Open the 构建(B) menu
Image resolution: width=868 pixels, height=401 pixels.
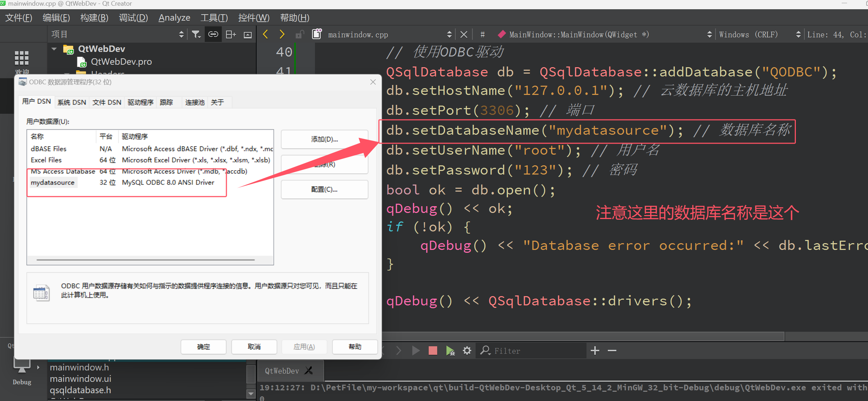click(x=94, y=17)
